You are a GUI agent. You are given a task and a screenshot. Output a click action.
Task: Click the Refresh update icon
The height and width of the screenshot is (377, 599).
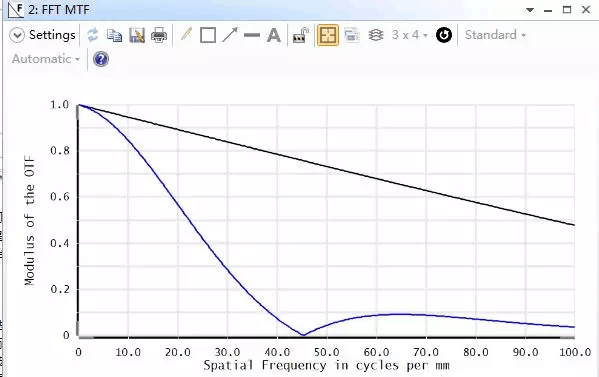tap(92, 35)
